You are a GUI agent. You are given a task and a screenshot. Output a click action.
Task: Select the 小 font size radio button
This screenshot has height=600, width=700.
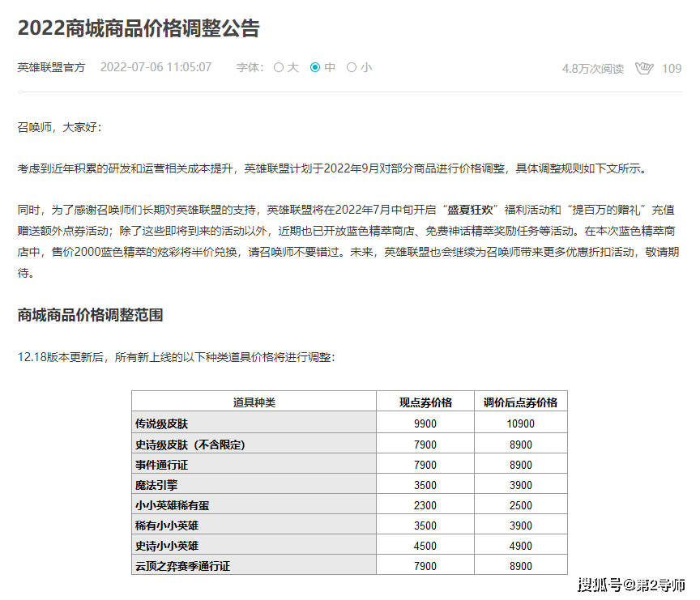tap(352, 67)
